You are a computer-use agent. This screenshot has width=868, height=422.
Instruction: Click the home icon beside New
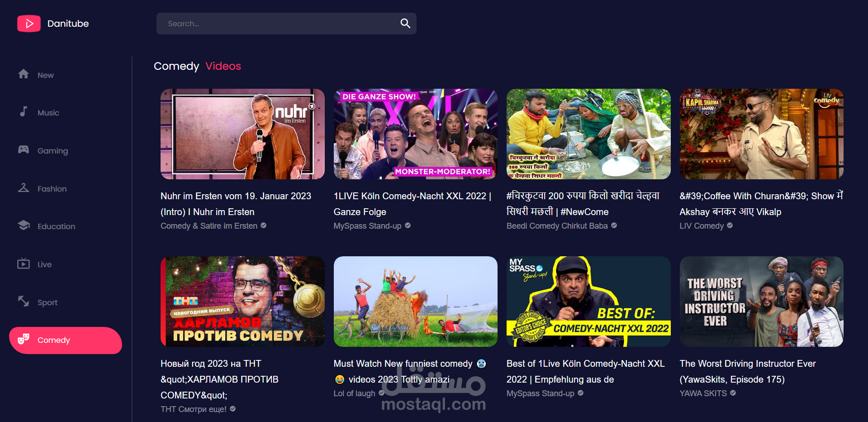pyautogui.click(x=24, y=74)
